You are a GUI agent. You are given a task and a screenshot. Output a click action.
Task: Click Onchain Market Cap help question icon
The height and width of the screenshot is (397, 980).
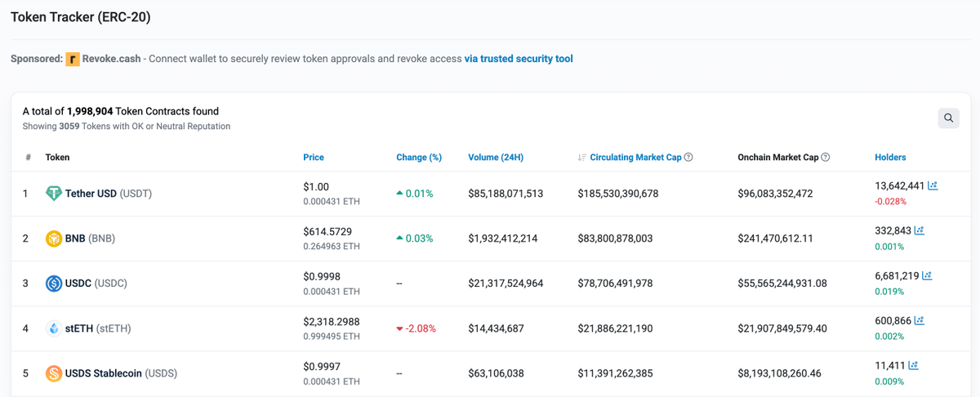point(825,157)
